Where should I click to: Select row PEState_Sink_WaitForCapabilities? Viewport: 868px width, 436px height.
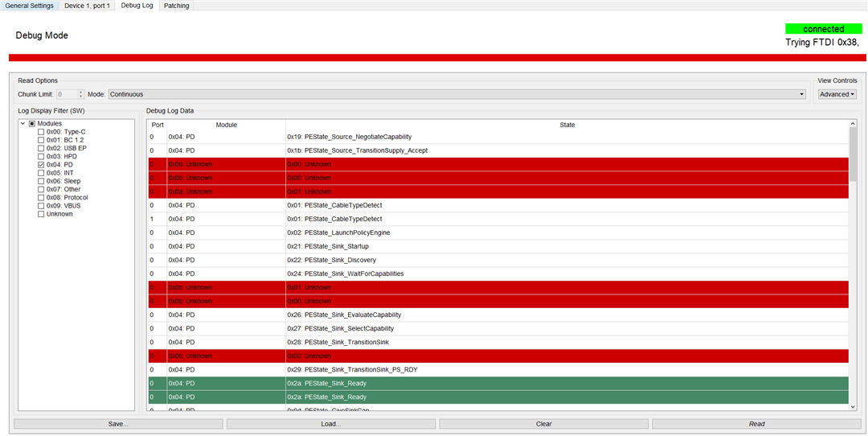click(x=498, y=274)
